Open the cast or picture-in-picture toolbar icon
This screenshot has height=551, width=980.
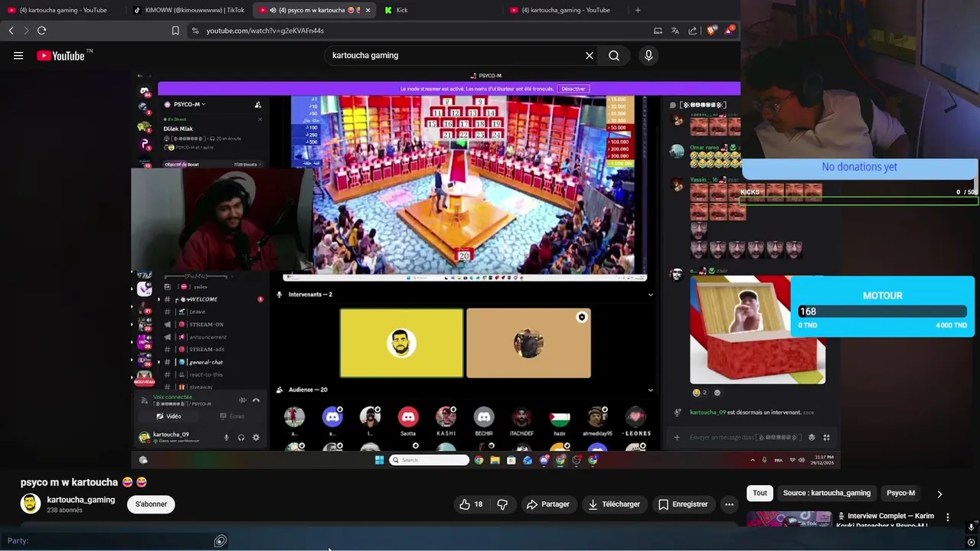(x=658, y=31)
